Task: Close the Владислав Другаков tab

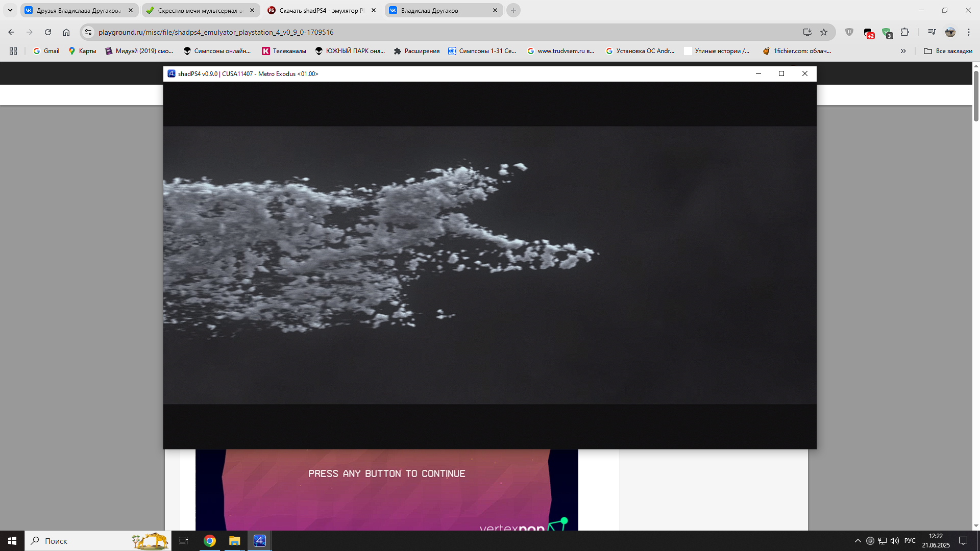Action: click(495, 10)
